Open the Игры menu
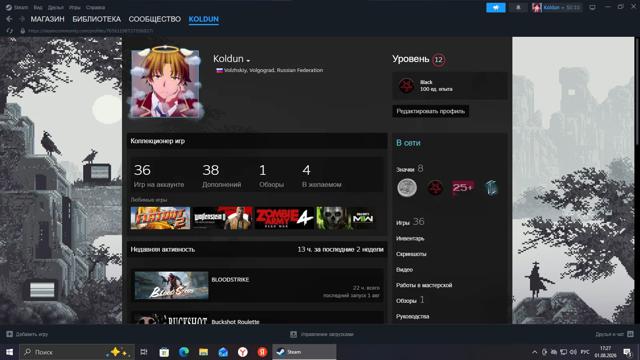The width and height of the screenshot is (640, 360). click(x=74, y=7)
